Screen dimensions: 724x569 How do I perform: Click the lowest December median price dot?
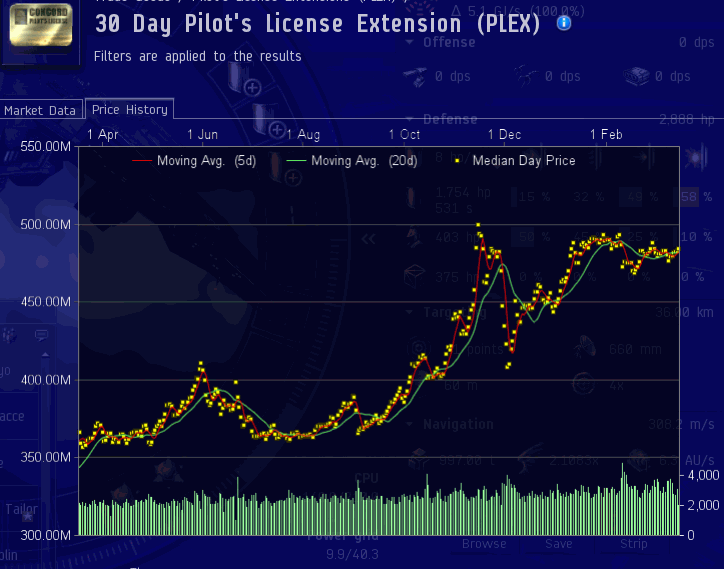(508, 366)
